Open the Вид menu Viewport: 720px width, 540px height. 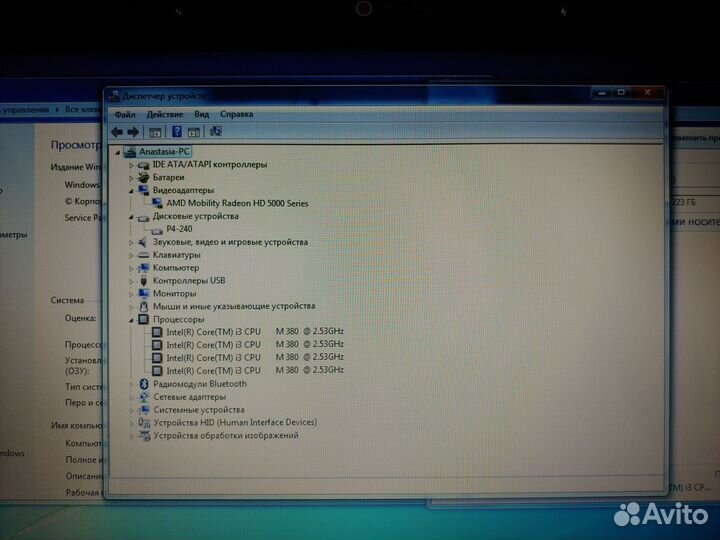tap(201, 114)
